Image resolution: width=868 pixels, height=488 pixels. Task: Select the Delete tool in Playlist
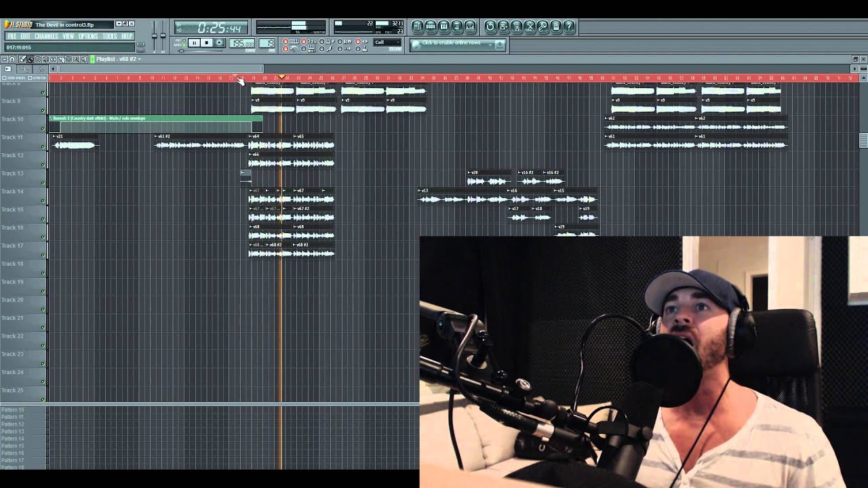point(38,59)
